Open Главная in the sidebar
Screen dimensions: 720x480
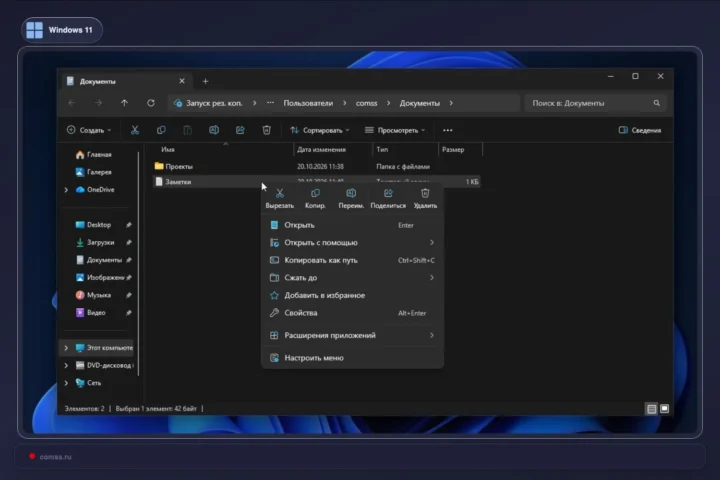click(94, 155)
